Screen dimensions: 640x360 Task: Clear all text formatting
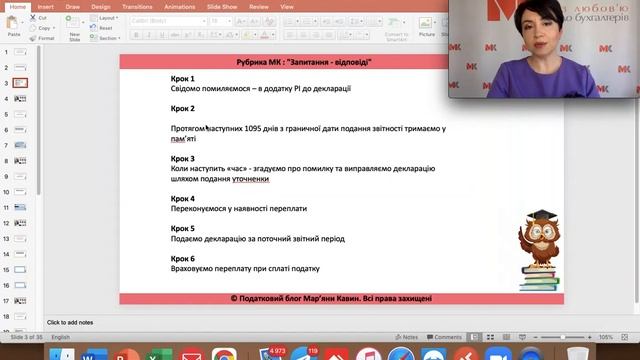point(269,21)
